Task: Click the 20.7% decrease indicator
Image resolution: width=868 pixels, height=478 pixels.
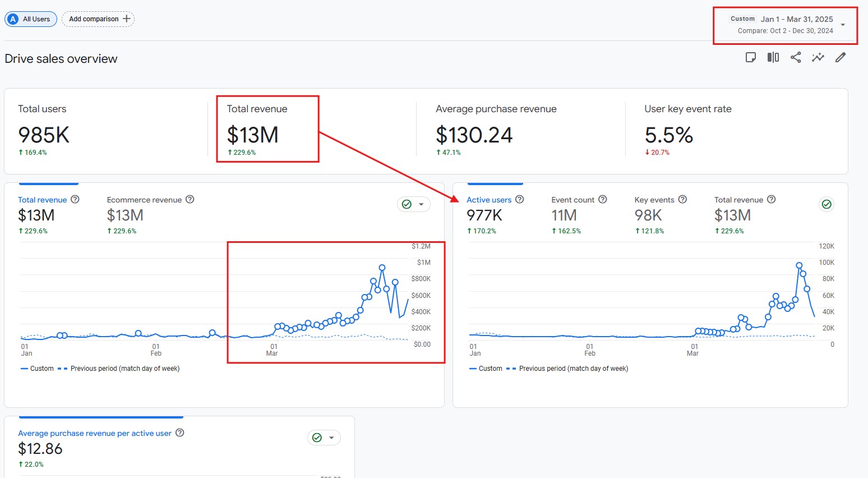Action: click(x=657, y=153)
